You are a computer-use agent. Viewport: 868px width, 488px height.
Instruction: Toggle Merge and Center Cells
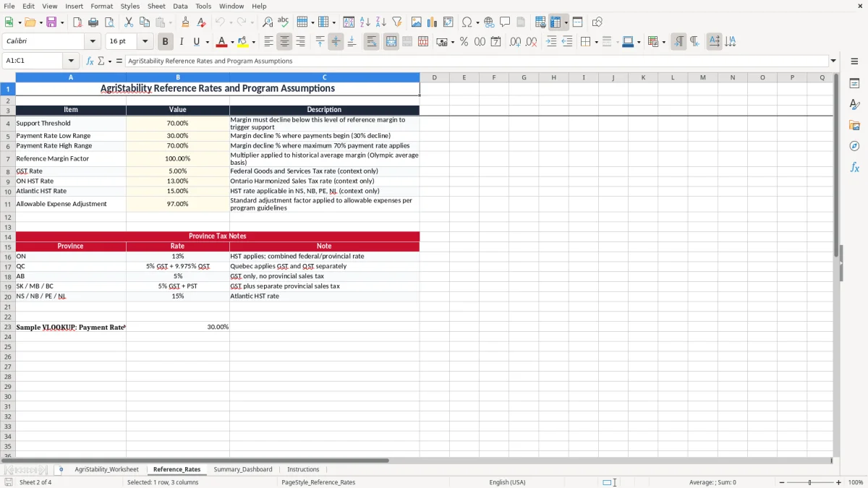[391, 42]
